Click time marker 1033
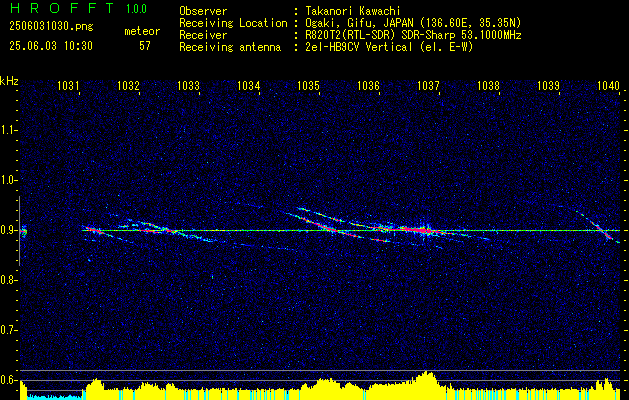Image resolution: width=629 pixels, height=400 pixels. point(188,85)
